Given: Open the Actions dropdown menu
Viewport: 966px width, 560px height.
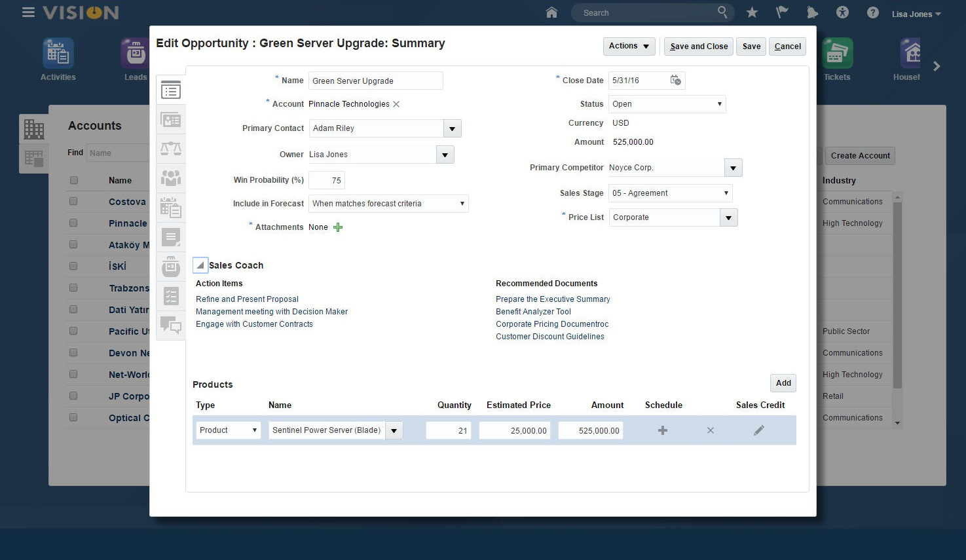Looking at the screenshot, I should pos(629,46).
